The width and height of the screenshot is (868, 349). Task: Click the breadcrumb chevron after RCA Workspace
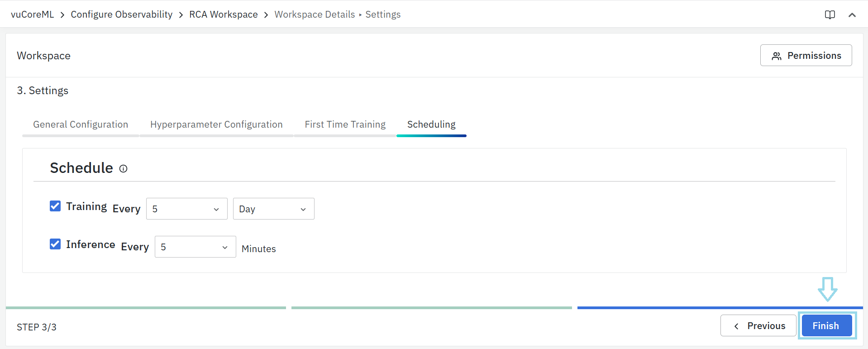266,15
